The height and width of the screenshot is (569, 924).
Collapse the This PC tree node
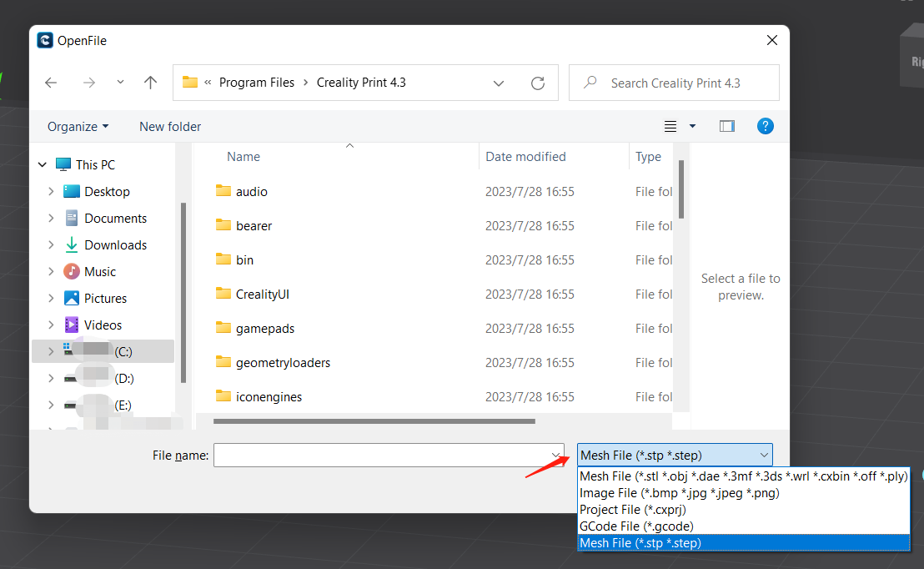(x=43, y=164)
